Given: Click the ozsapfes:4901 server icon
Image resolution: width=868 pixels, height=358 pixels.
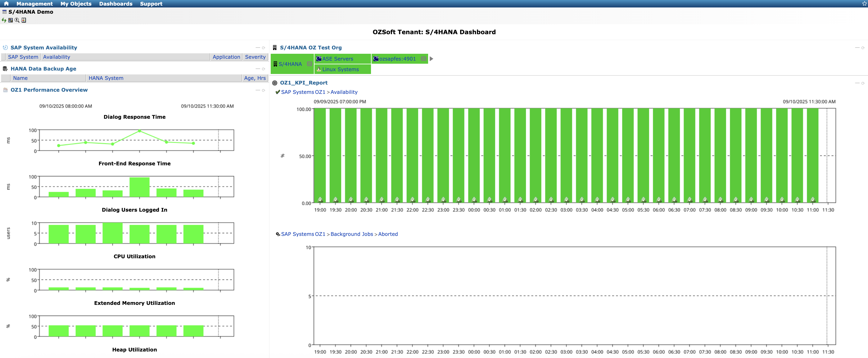Looking at the screenshot, I should coord(376,59).
